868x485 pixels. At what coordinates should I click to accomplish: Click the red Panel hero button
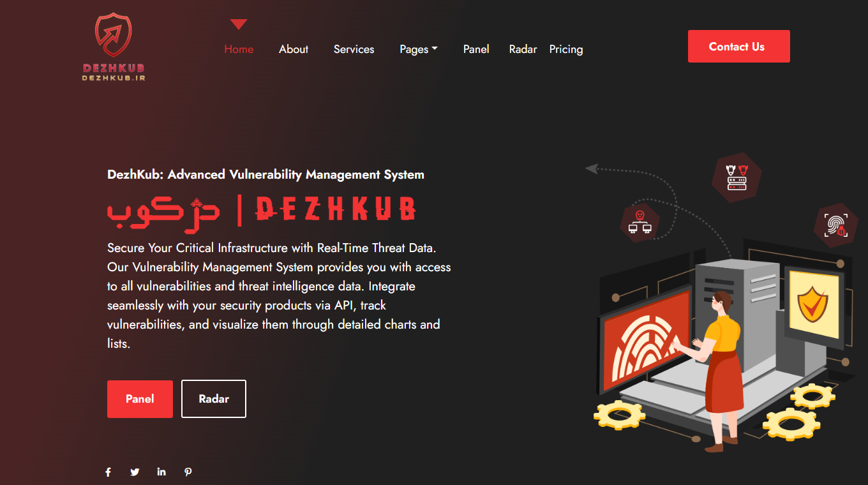pos(140,399)
